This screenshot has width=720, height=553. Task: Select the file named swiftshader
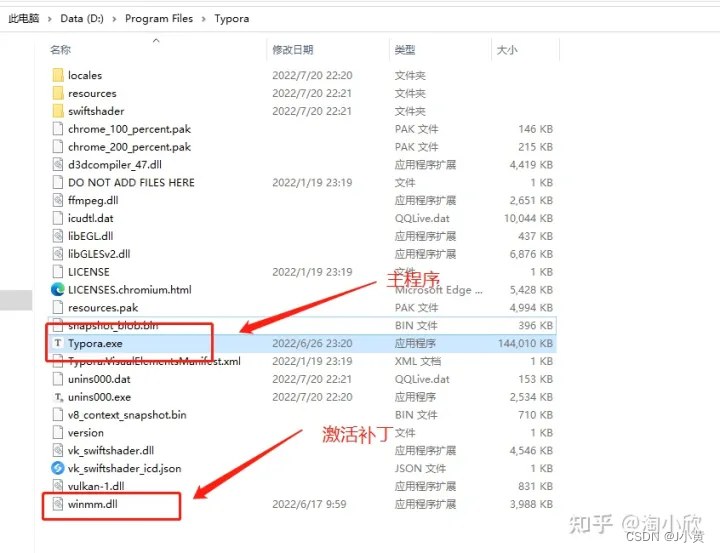point(96,111)
